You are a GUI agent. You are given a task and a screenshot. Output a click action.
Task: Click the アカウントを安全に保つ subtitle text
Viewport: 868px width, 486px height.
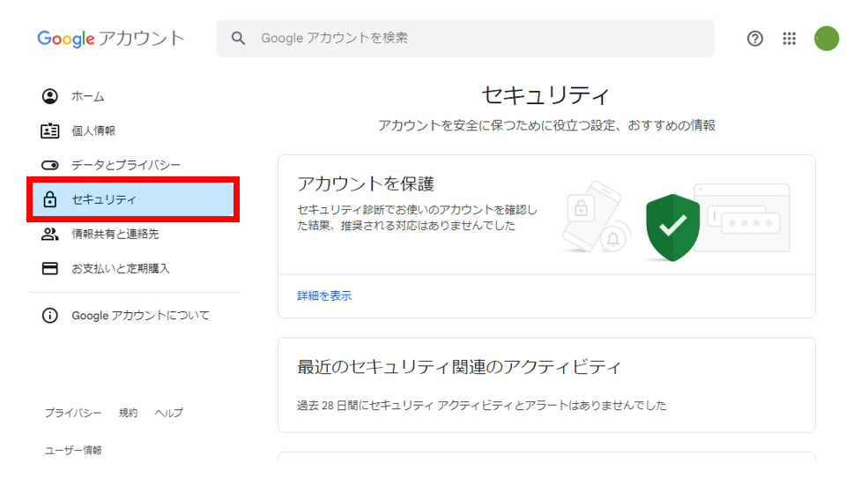546,126
